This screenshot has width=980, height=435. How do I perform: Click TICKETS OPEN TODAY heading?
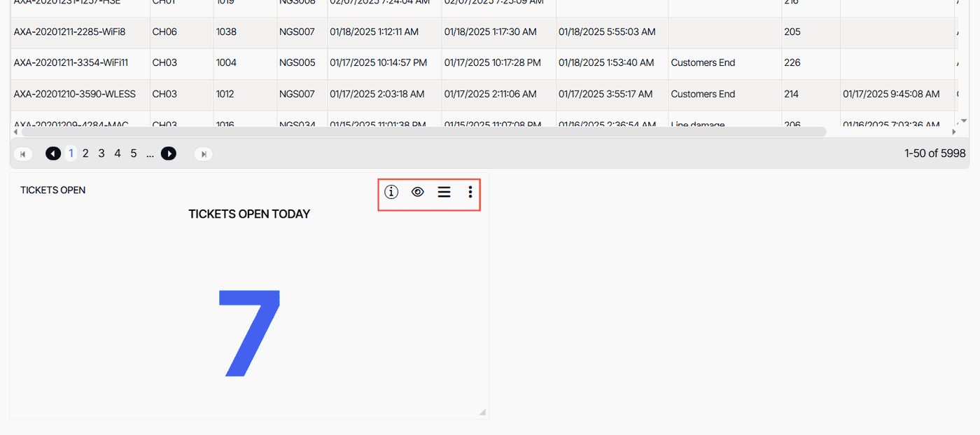[249, 214]
